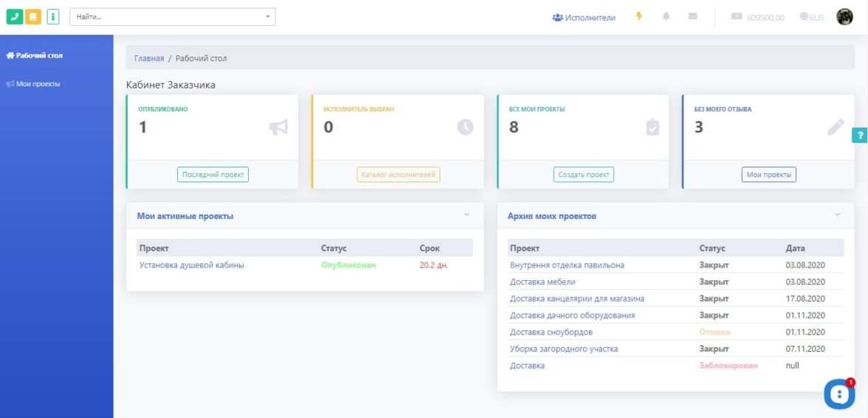This screenshot has width=868, height=418.
Task: Click the yellow lightning bolt icon
Action: pyautogui.click(x=639, y=17)
